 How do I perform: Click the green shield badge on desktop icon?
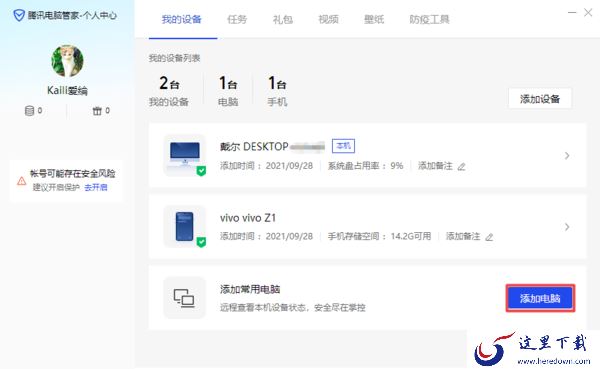[x=201, y=171]
